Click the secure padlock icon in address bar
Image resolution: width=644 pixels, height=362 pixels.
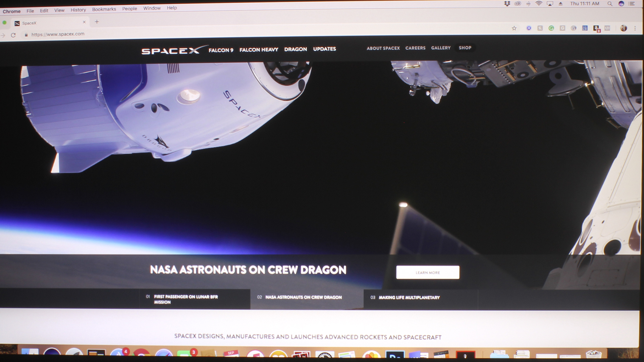[26, 35]
